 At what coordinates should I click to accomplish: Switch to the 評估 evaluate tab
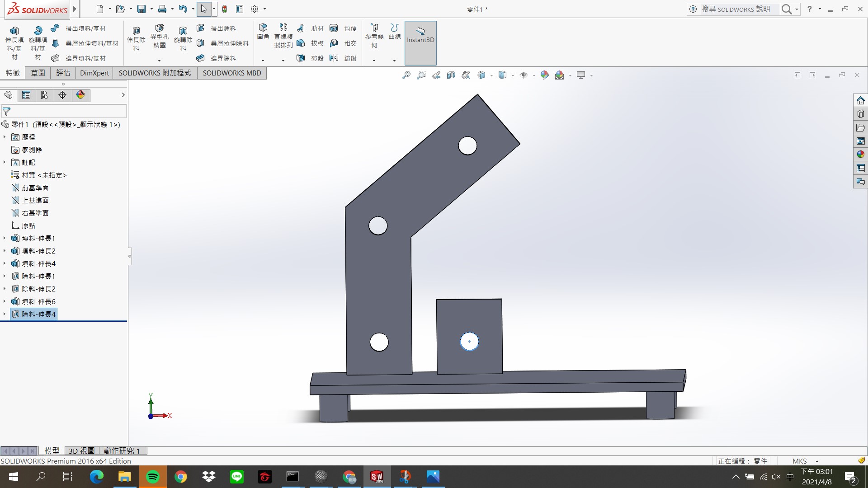click(x=63, y=73)
